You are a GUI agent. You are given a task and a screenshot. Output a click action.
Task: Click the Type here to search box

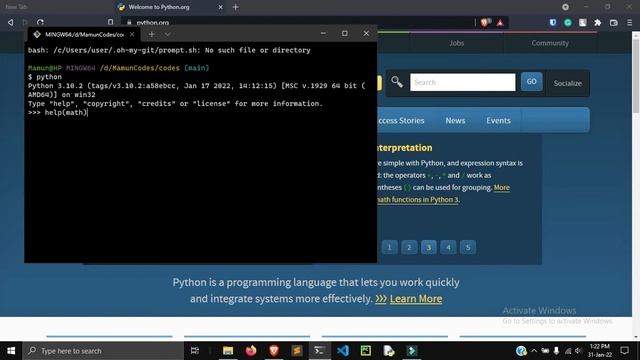click(103, 351)
